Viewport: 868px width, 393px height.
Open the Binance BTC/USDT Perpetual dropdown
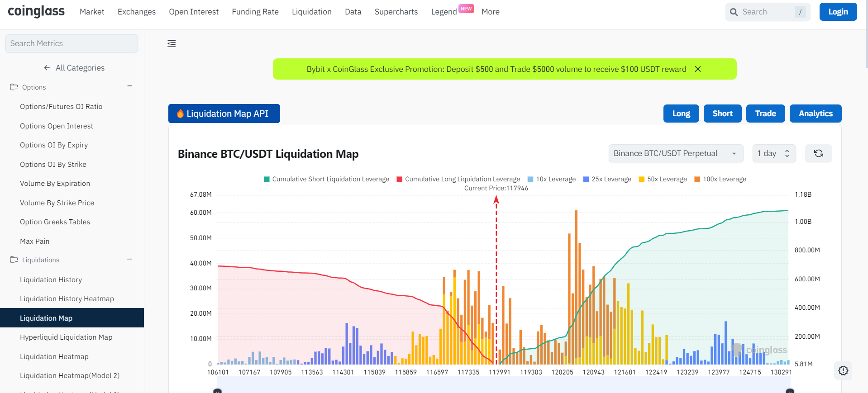(676, 153)
